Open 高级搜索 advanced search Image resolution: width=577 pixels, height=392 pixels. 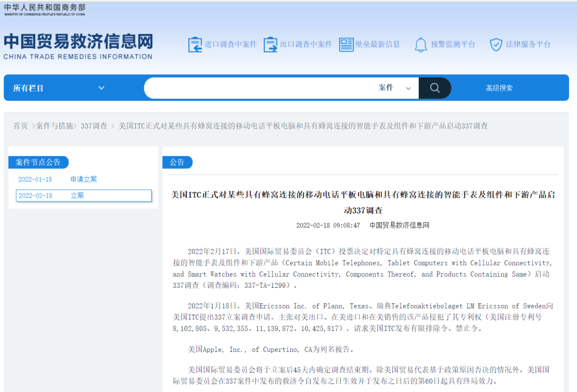point(499,88)
